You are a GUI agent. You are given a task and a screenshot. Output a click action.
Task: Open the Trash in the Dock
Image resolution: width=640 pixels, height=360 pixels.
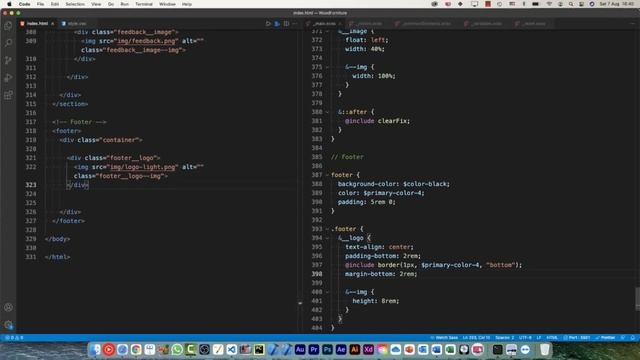click(x=544, y=349)
